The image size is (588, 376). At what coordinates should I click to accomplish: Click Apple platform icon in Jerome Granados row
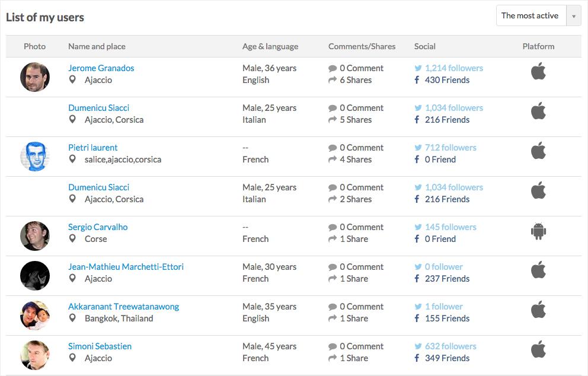538,72
